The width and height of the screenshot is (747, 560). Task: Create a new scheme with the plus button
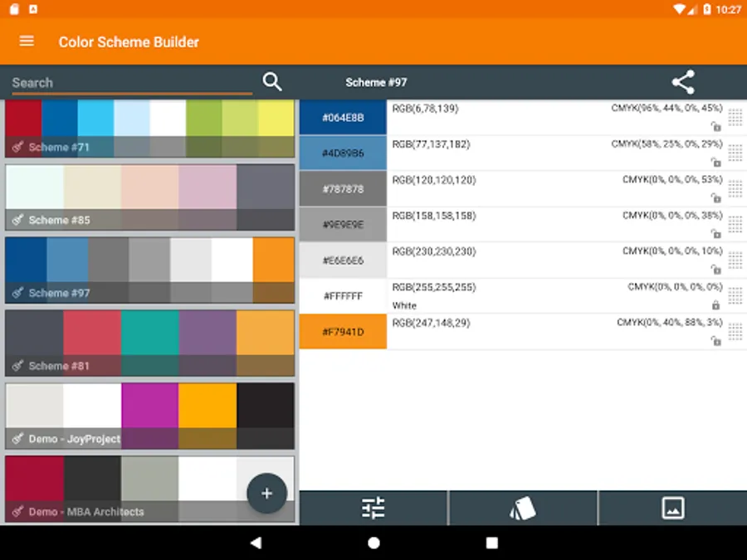pos(266,493)
